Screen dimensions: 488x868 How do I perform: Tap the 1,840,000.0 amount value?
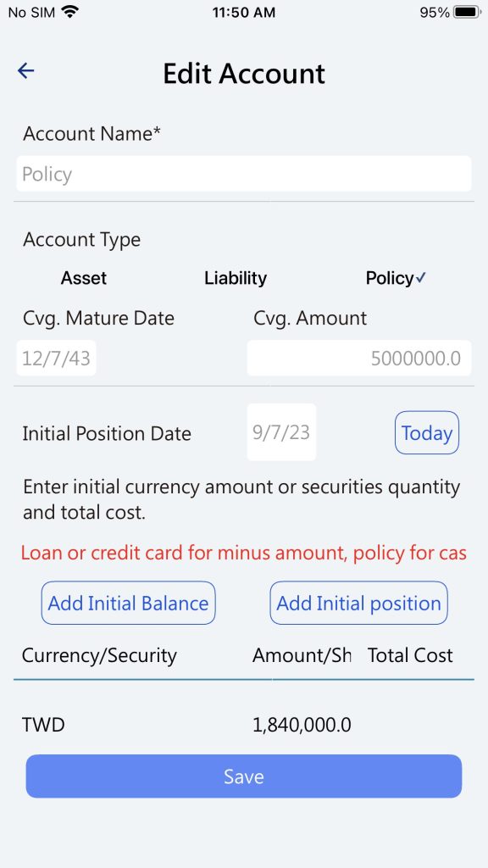302,725
